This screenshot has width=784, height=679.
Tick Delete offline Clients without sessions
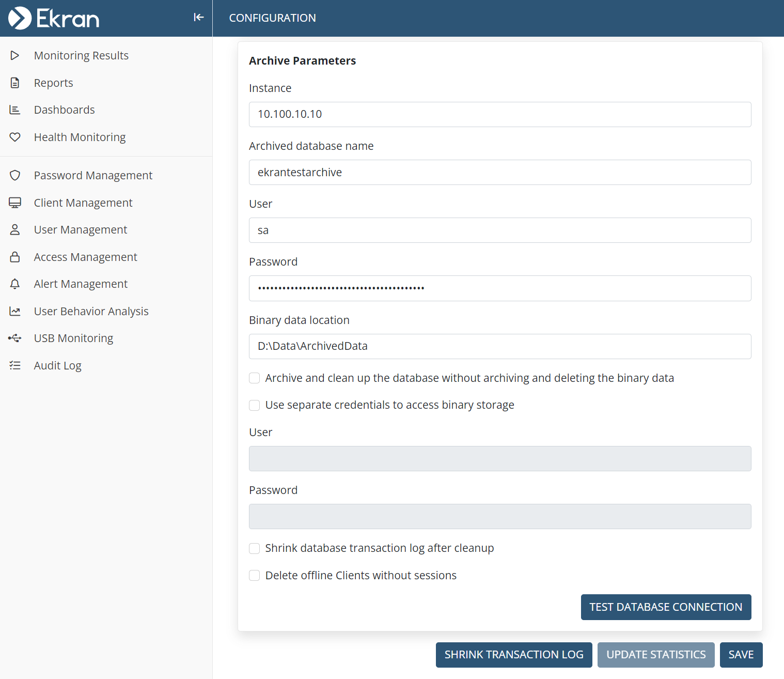tap(255, 576)
